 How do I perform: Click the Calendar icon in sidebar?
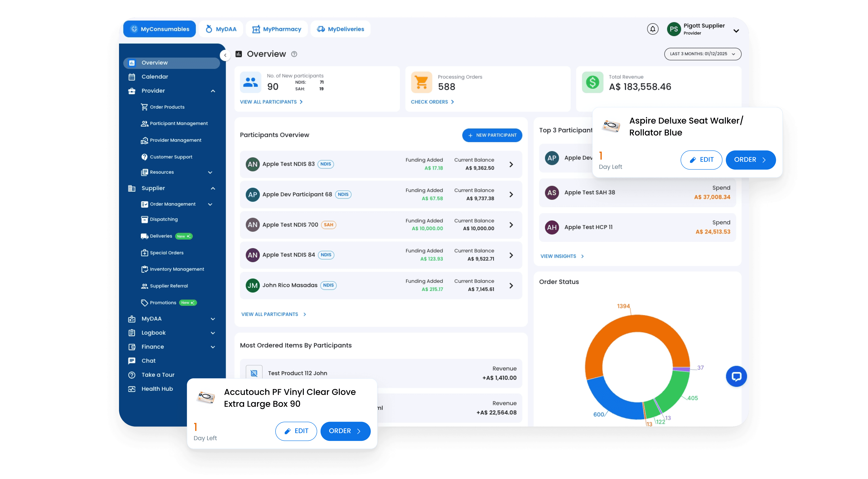(132, 77)
